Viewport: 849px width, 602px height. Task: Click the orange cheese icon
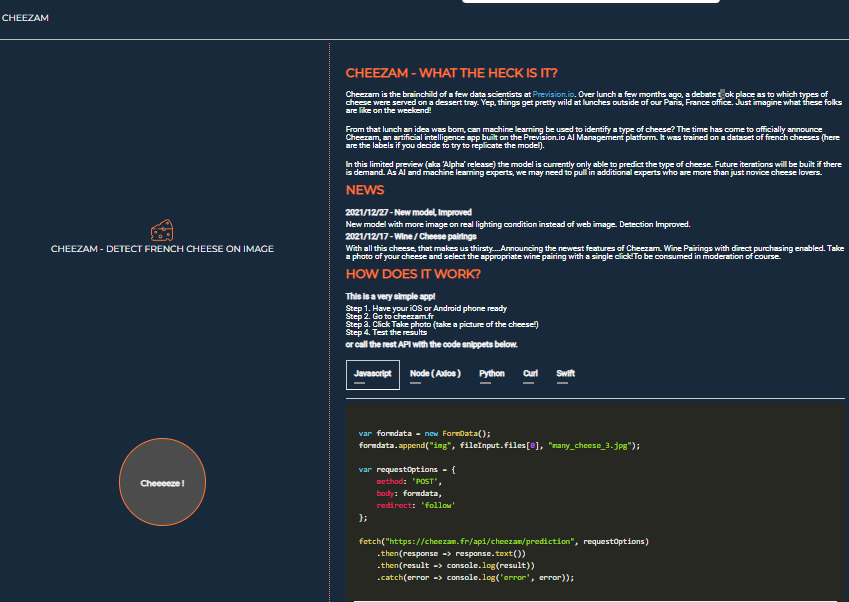(x=162, y=231)
